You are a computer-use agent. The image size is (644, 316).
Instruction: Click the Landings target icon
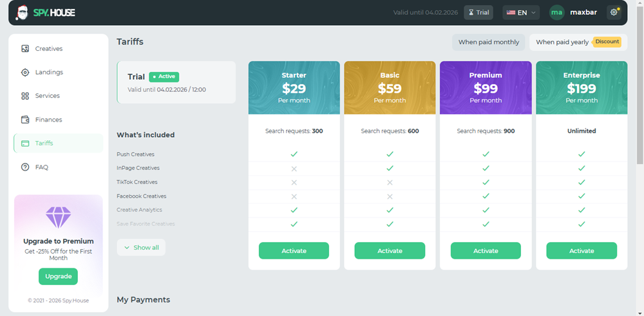(25, 72)
